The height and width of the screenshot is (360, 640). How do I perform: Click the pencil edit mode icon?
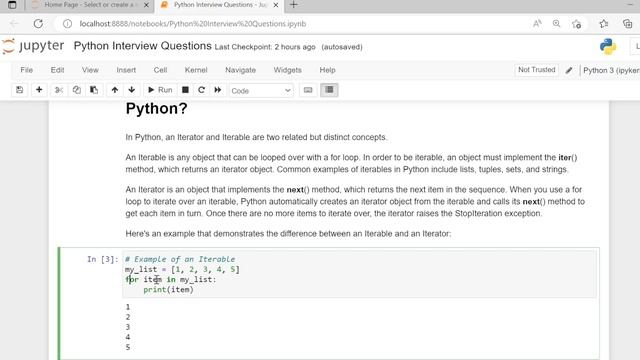[569, 70]
